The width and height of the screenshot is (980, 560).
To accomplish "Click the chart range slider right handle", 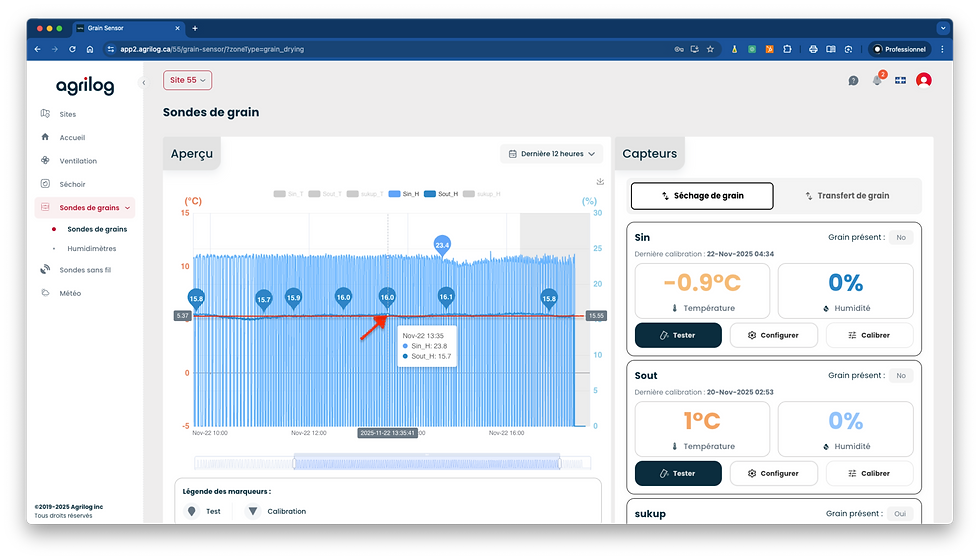I will 560,463.
